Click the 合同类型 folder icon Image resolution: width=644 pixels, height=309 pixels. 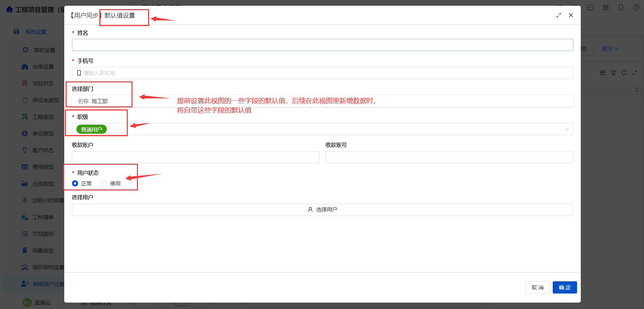[x=25, y=183]
